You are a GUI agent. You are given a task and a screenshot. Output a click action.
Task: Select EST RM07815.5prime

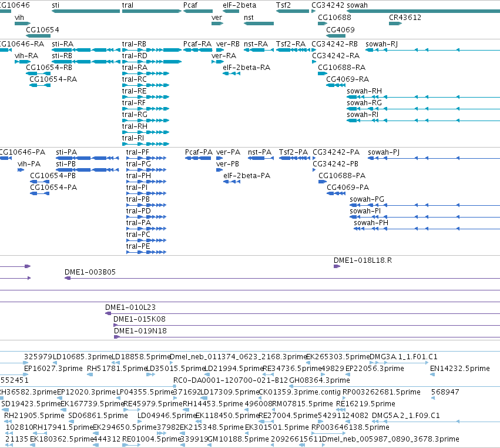274,410
